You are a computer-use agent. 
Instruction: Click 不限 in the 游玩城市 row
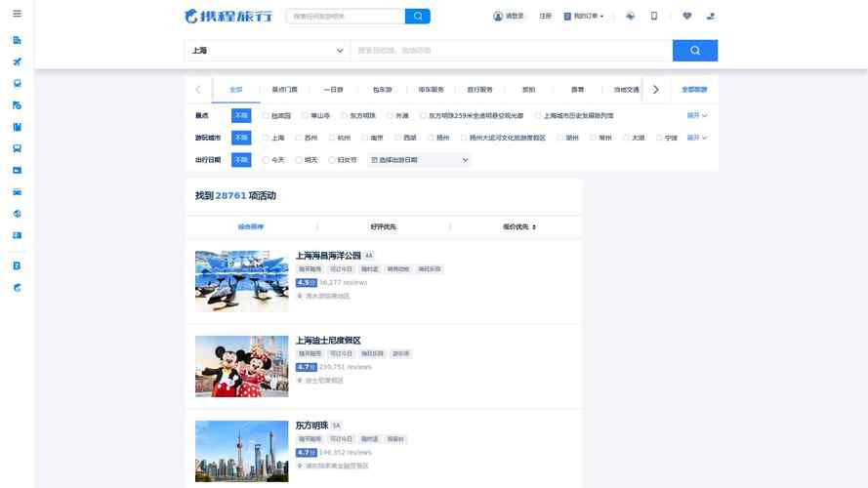coord(241,138)
